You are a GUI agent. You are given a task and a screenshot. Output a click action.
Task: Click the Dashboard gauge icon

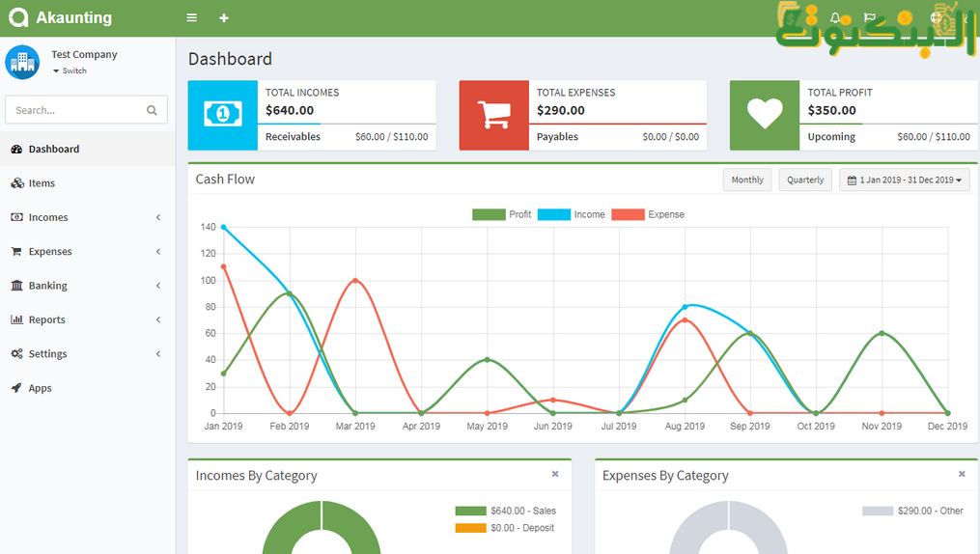point(16,149)
